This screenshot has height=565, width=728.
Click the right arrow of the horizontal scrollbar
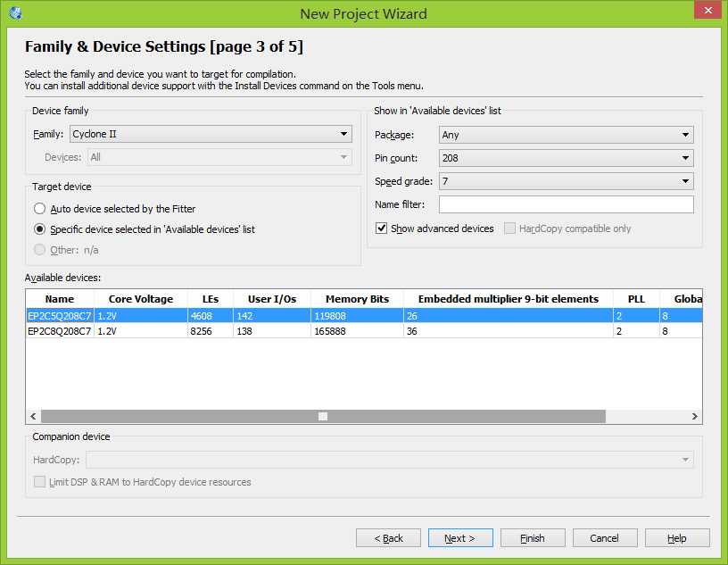(x=695, y=416)
